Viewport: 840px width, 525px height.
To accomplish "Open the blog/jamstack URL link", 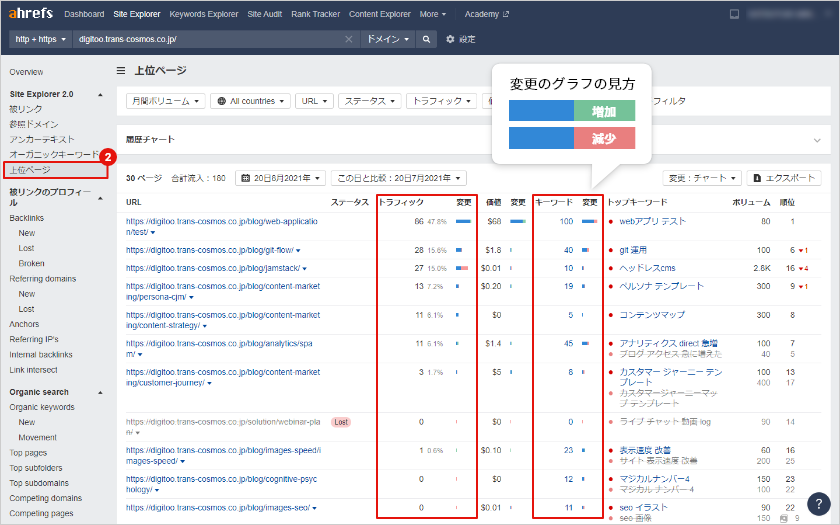I will click(x=213, y=268).
